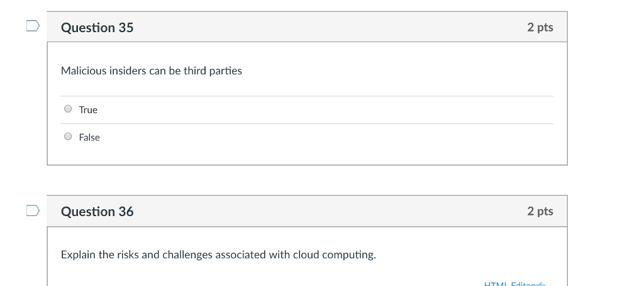The height and width of the screenshot is (286, 644).
Task: Click the cloud computing question prompt
Action: (218, 255)
